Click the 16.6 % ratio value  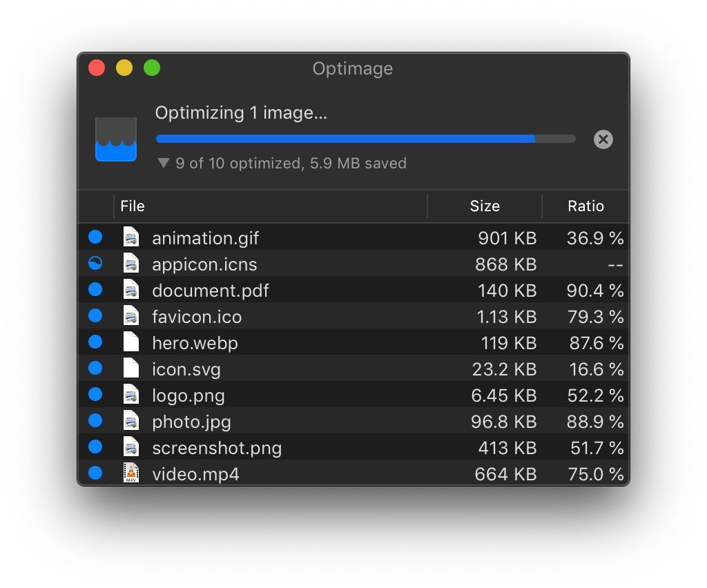point(597,369)
